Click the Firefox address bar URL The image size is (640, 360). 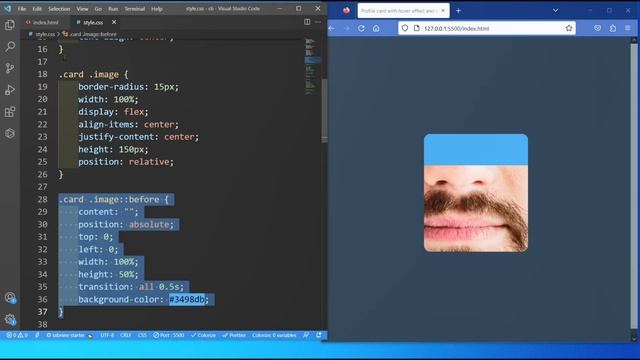click(456, 28)
